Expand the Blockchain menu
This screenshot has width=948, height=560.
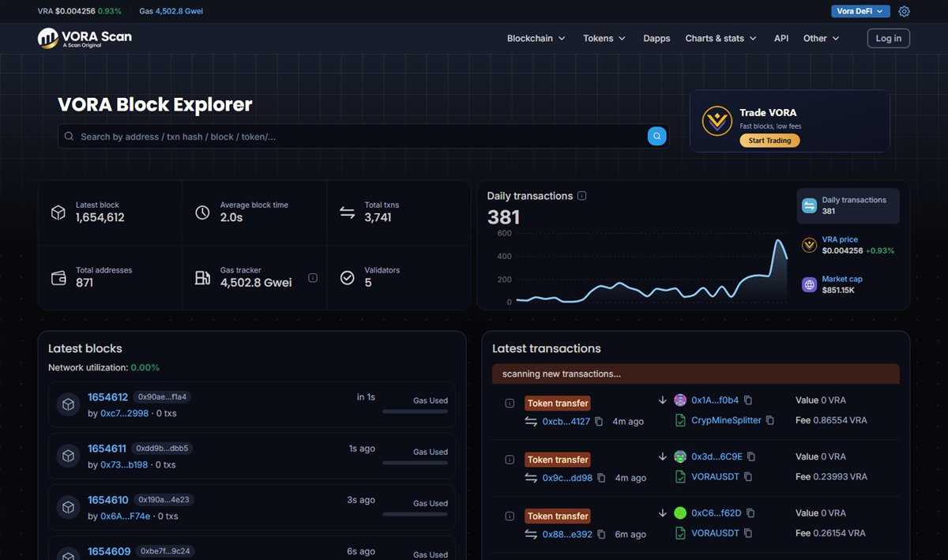pos(536,38)
